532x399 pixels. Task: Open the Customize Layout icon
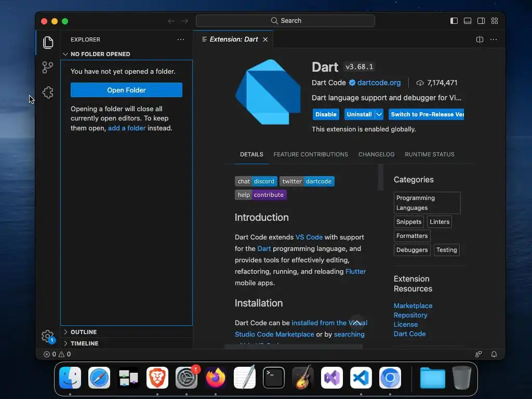(x=495, y=21)
